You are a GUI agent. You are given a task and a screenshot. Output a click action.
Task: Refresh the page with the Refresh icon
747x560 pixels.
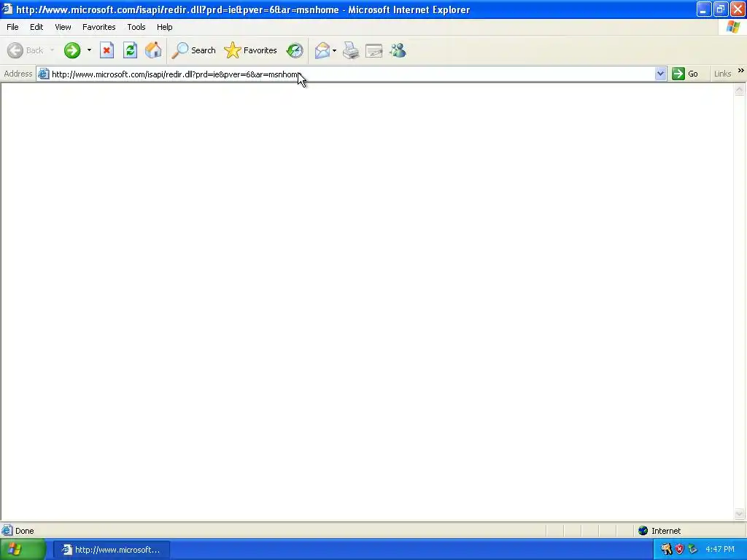[x=130, y=50]
